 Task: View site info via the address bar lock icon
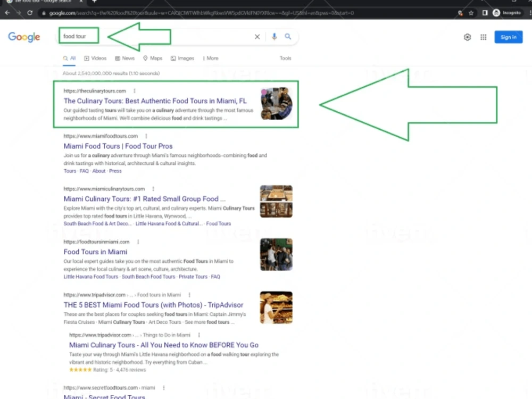coord(44,13)
